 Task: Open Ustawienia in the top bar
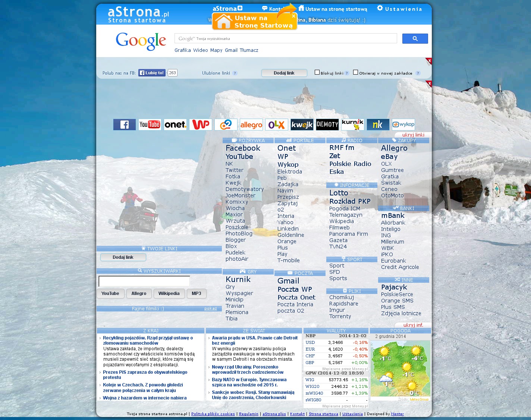point(399,9)
